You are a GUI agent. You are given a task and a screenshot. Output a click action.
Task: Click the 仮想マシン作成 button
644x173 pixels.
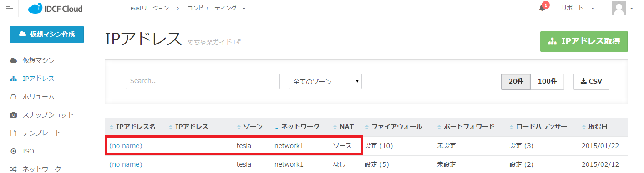pos(47,34)
